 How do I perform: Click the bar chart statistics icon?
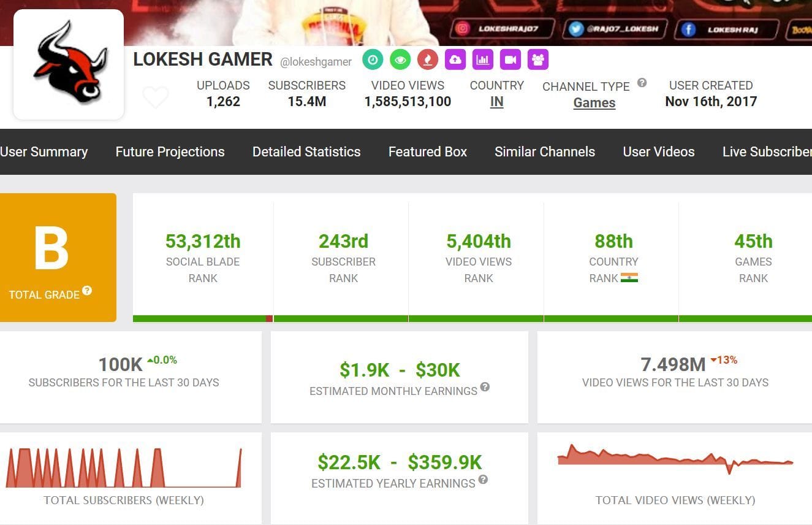point(482,59)
